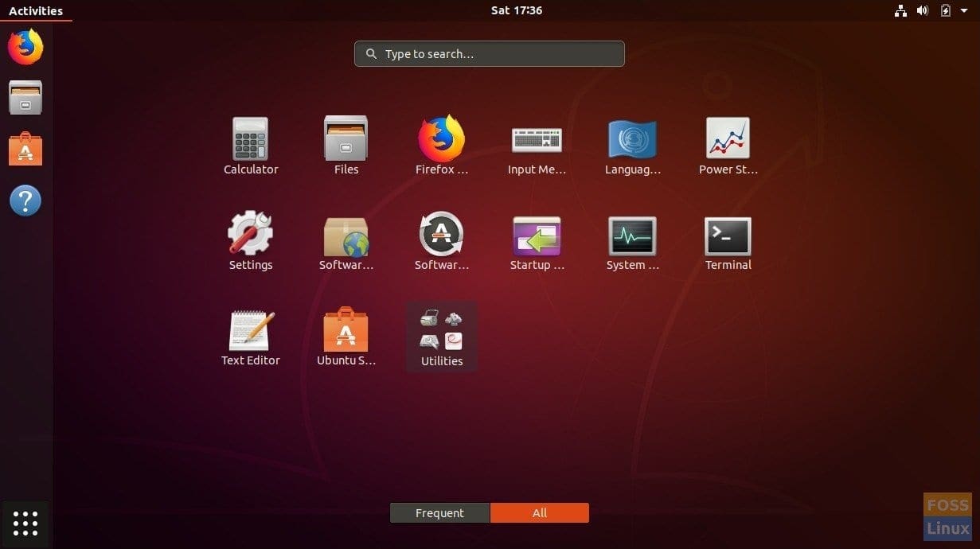Open Power Statistics app
Viewport: 980px width, 549px height.
pos(728,146)
